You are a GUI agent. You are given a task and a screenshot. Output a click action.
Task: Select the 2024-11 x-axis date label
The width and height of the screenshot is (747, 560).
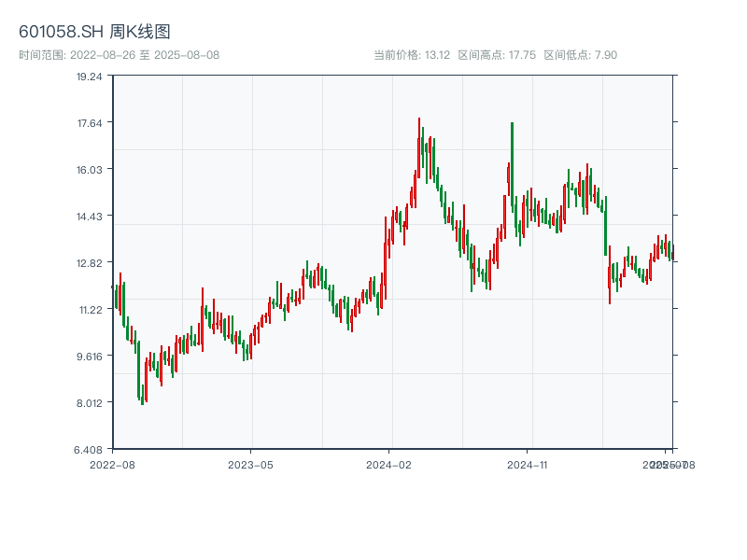click(528, 464)
